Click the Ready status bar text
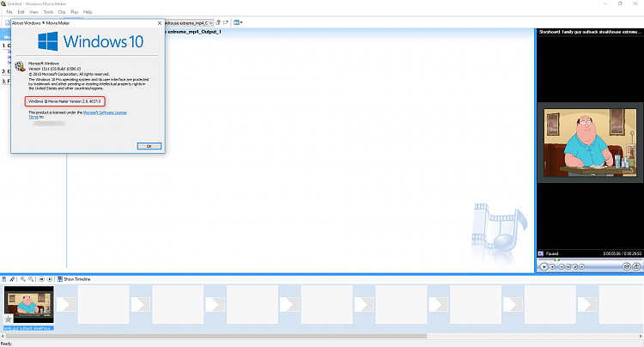The width and height of the screenshot is (644, 347). coord(6,344)
